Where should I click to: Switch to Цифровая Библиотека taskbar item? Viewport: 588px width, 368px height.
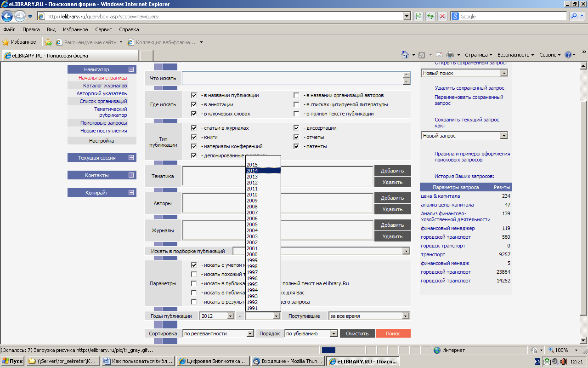tap(213, 361)
